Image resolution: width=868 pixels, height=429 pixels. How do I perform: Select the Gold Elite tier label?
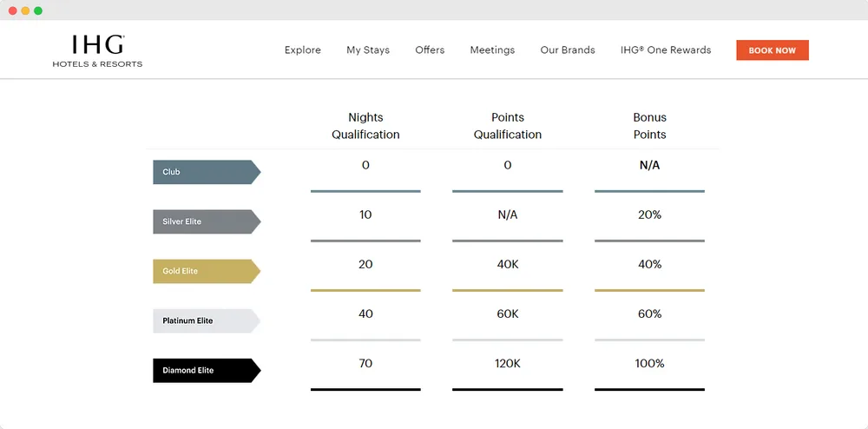click(207, 271)
